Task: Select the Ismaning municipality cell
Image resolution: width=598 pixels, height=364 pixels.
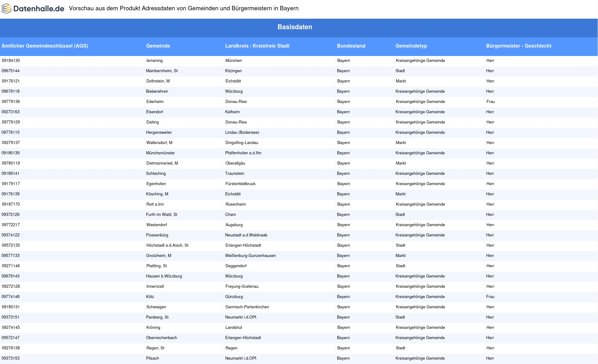Action: (154, 61)
